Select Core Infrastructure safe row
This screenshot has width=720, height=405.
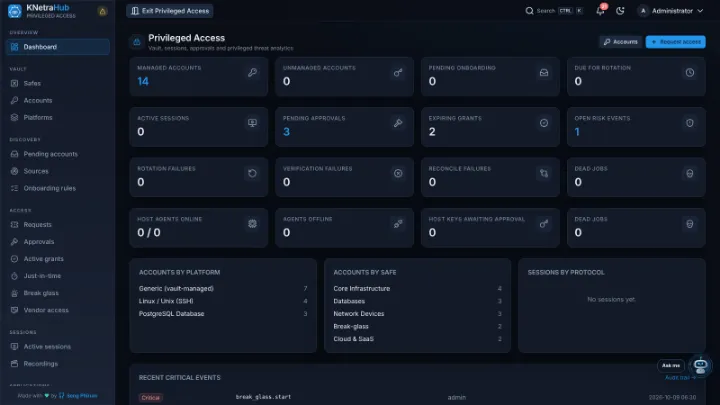[417, 288]
